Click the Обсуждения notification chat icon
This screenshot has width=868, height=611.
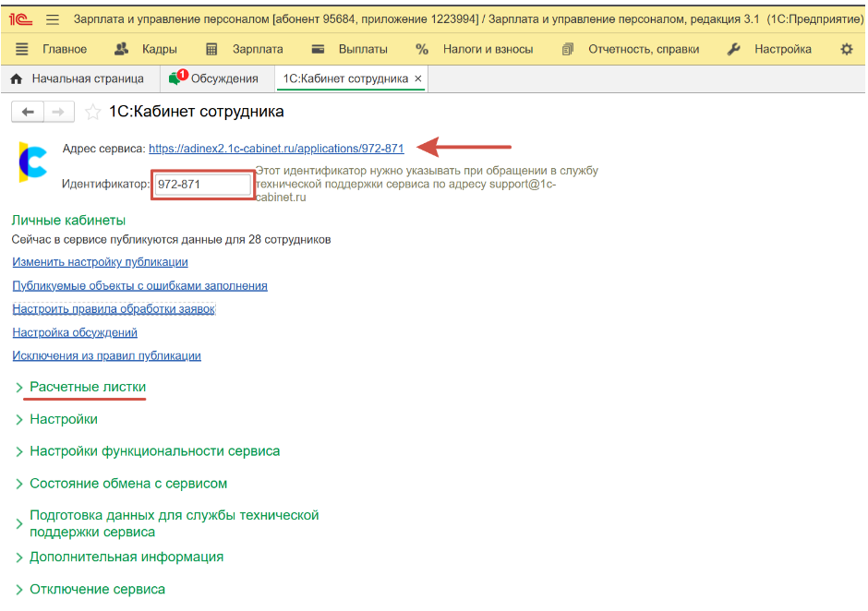pos(178,78)
